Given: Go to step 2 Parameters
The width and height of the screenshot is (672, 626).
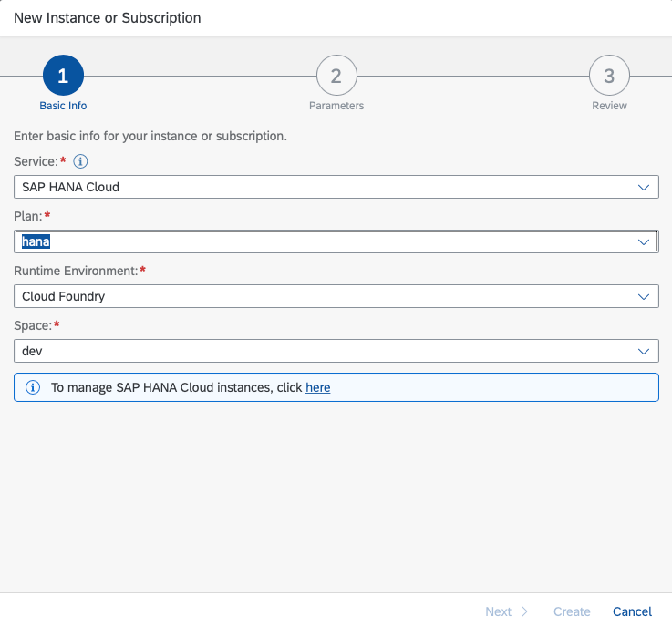Looking at the screenshot, I should tap(336, 76).
